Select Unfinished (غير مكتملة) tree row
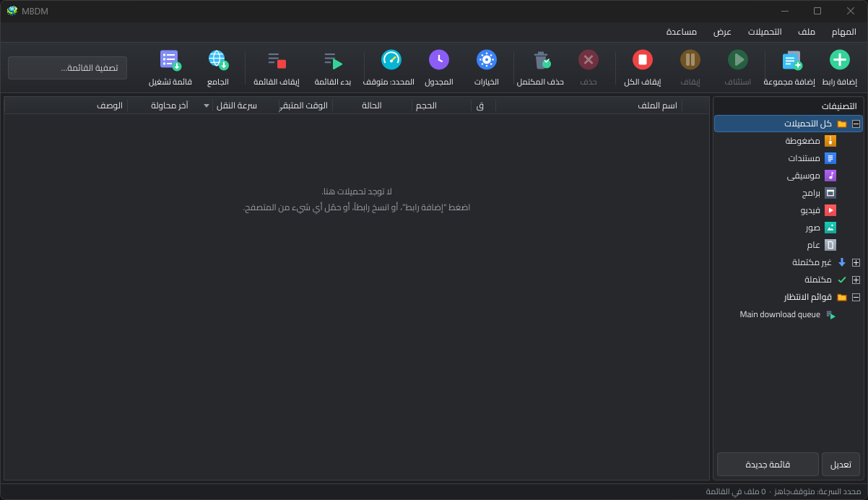Screen dimensions: 868x500 (x=788, y=262)
